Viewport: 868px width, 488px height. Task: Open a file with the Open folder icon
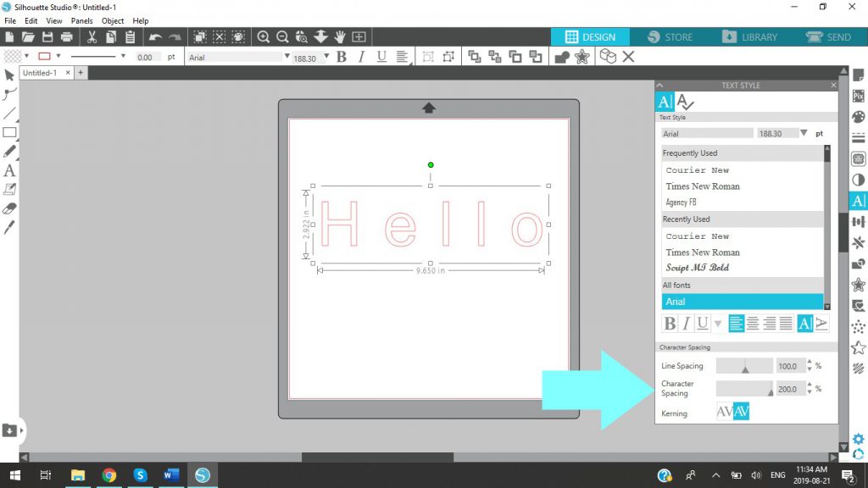point(28,37)
